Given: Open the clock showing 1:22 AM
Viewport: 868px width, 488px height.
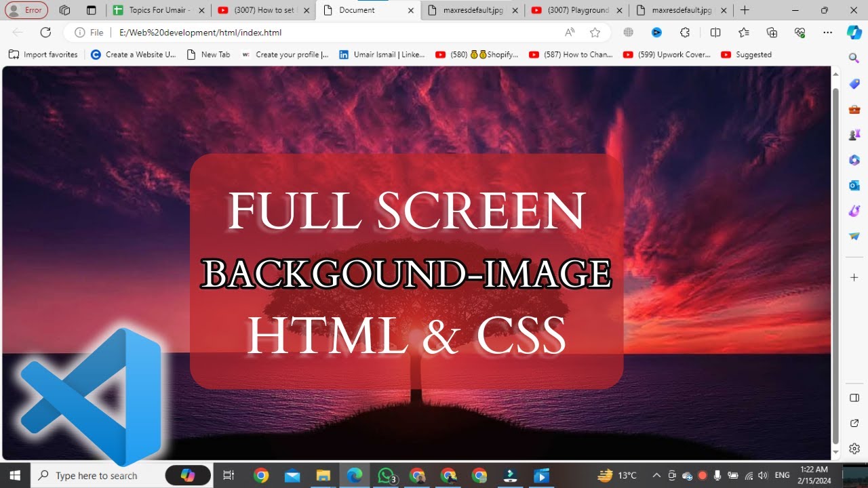Looking at the screenshot, I should click(814, 475).
